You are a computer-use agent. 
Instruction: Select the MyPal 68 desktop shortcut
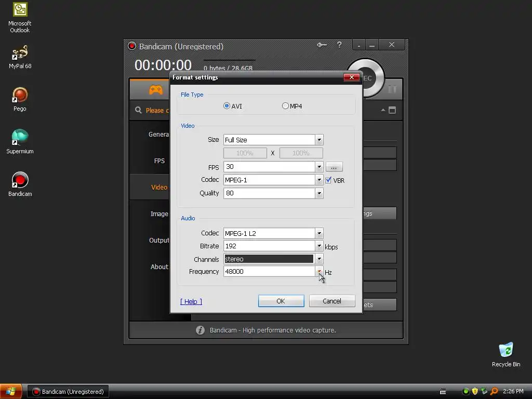click(x=20, y=57)
